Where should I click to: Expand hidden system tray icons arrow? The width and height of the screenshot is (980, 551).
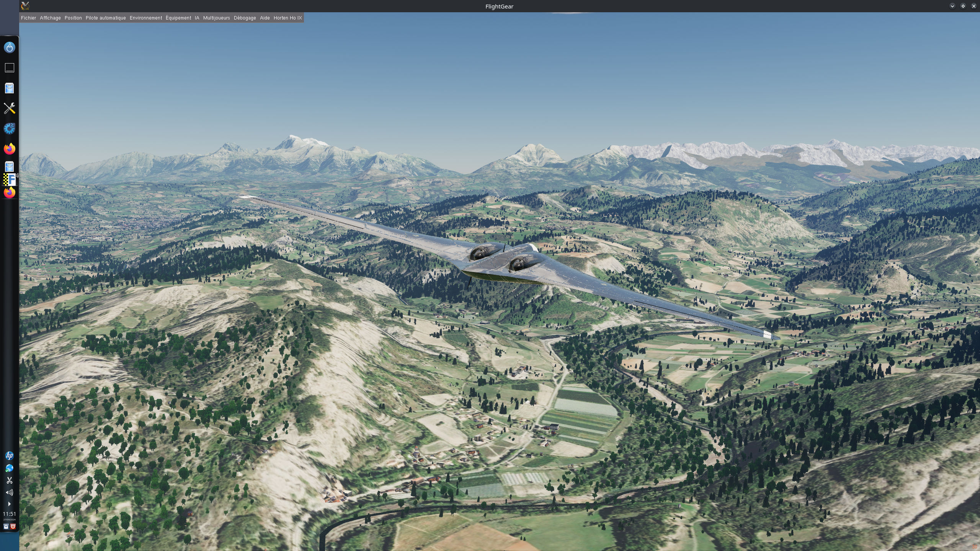tap(9, 504)
